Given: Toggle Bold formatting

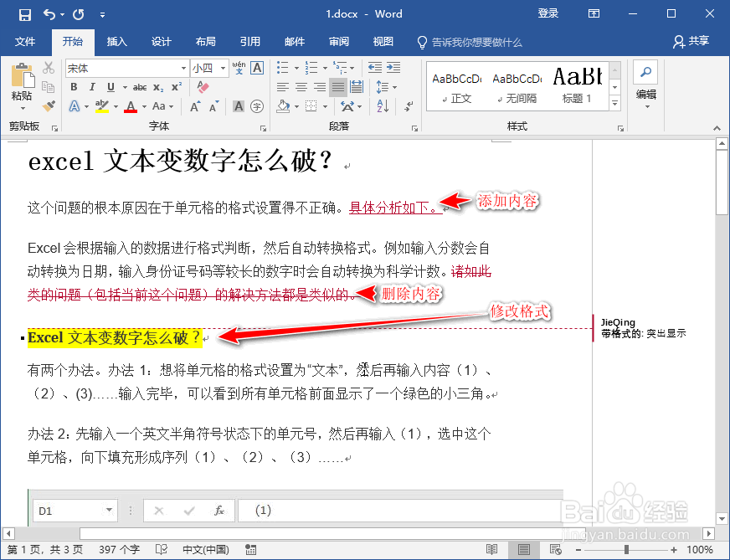Looking at the screenshot, I should point(74,87).
